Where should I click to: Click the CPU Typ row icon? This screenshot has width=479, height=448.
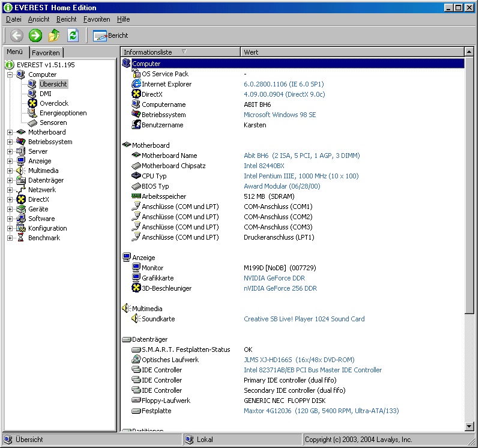point(136,176)
